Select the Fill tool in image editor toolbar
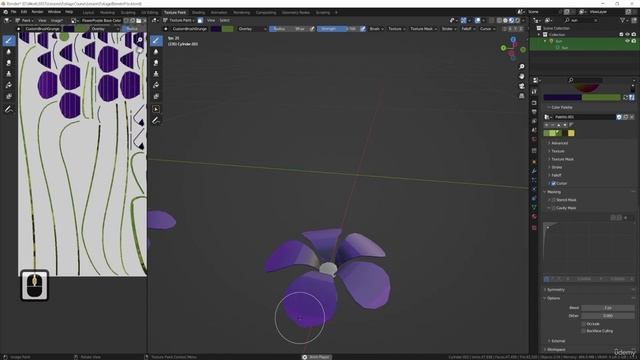Screen dimensions: 640x360 [9, 85]
